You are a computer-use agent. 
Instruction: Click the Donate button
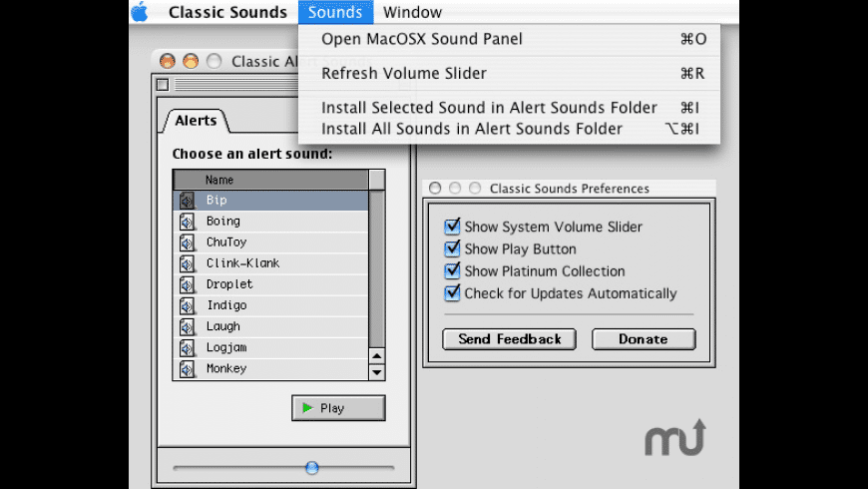pos(644,339)
